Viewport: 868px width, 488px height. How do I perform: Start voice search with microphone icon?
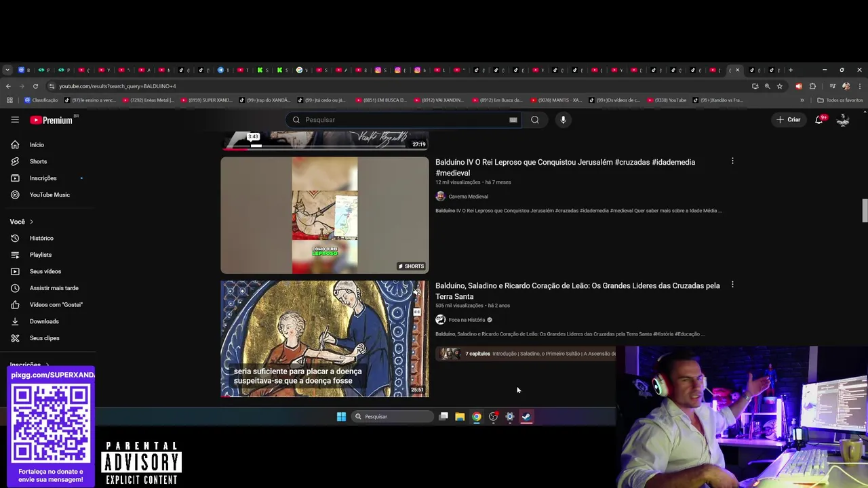coord(563,120)
